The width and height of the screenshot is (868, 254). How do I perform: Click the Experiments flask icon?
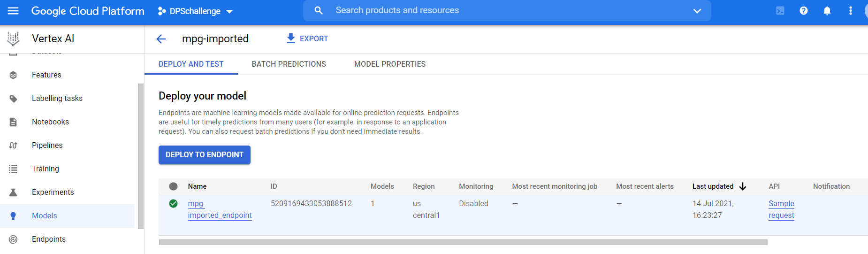pyautogui.click(x=13, y=192)
